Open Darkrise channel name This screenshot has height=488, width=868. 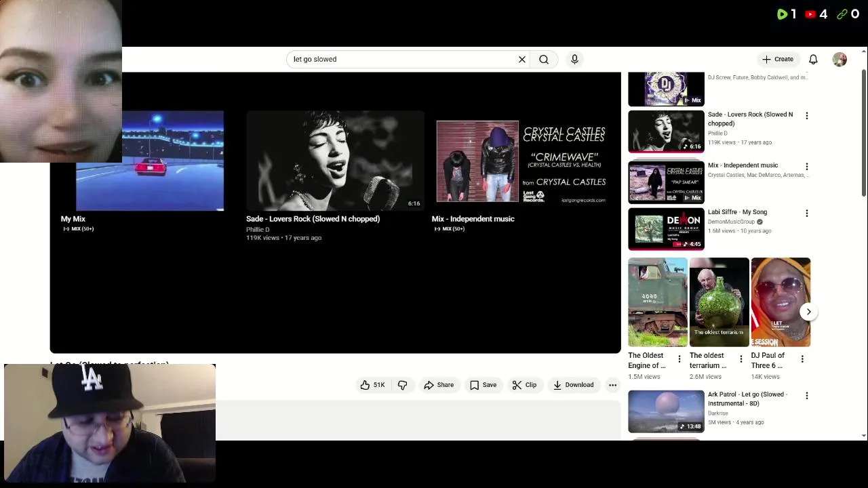(x=717, y=413)
